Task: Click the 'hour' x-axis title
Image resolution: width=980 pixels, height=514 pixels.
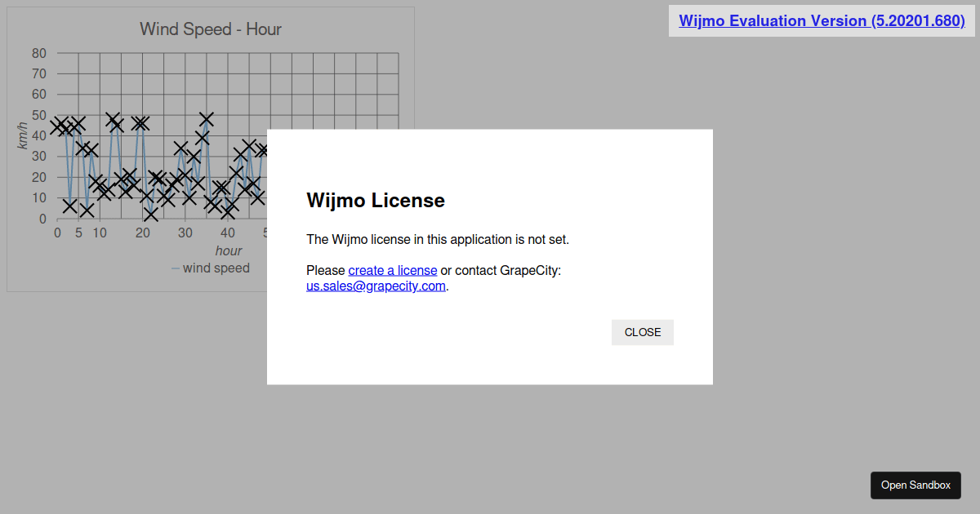Action: (229, 250)
